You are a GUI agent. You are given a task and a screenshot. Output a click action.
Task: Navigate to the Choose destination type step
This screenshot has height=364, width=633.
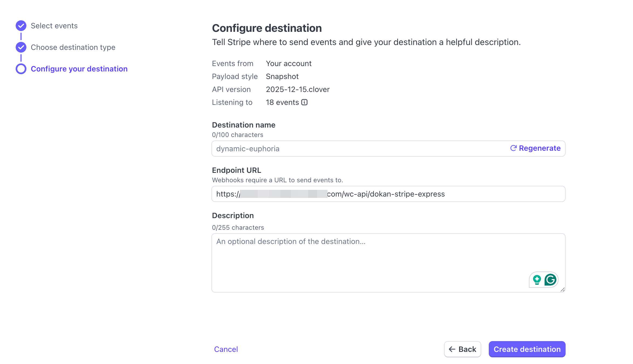pos(73,47)
